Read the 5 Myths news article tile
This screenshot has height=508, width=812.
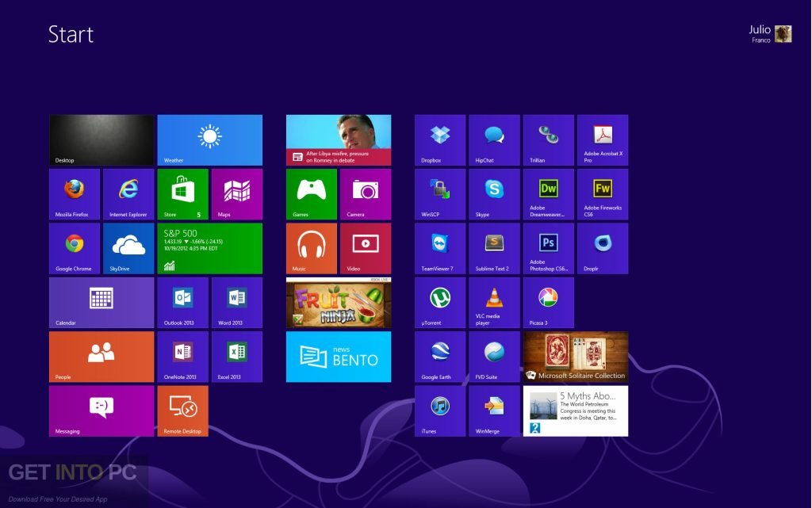pos(576,411)
